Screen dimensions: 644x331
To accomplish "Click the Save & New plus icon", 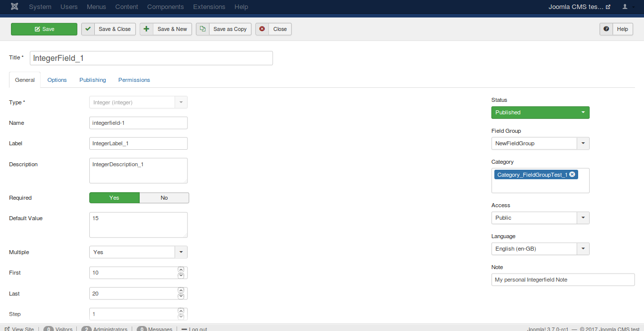I will point(147,29).
